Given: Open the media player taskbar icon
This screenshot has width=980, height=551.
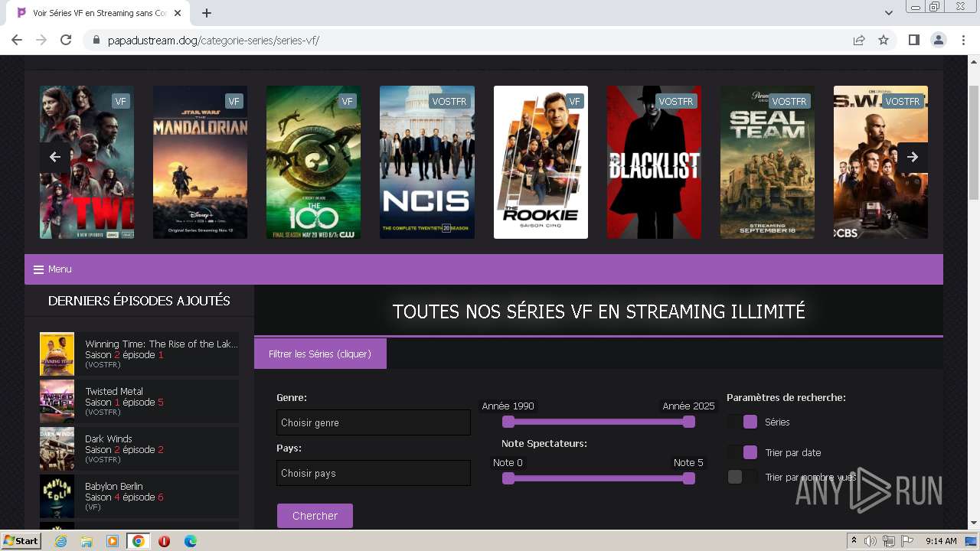Looking at the screenshot, I should (113, 541).
